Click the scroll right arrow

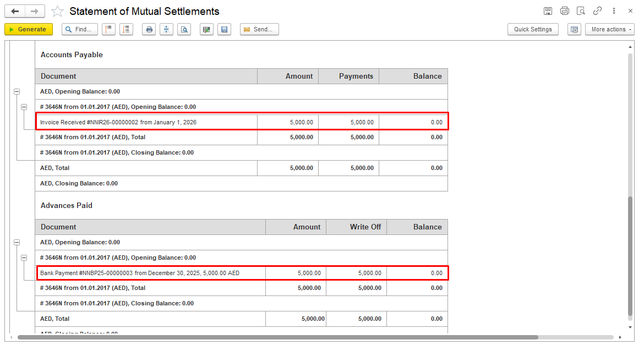(x=620, y=337)
